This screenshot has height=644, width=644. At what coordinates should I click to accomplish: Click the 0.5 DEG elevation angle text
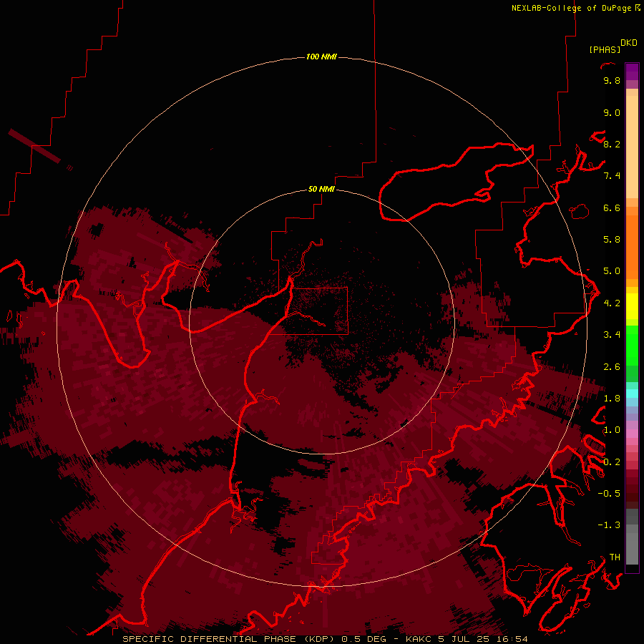[x=363, y=639]
